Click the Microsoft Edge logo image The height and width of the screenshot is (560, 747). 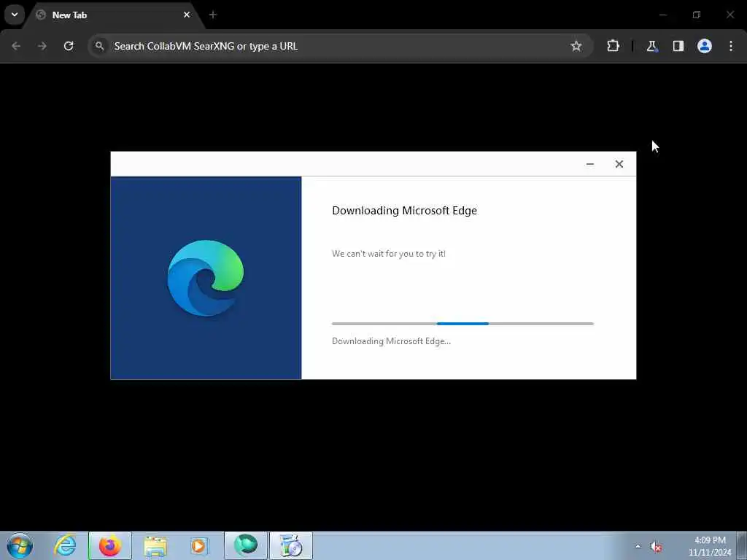pos(206,278)
